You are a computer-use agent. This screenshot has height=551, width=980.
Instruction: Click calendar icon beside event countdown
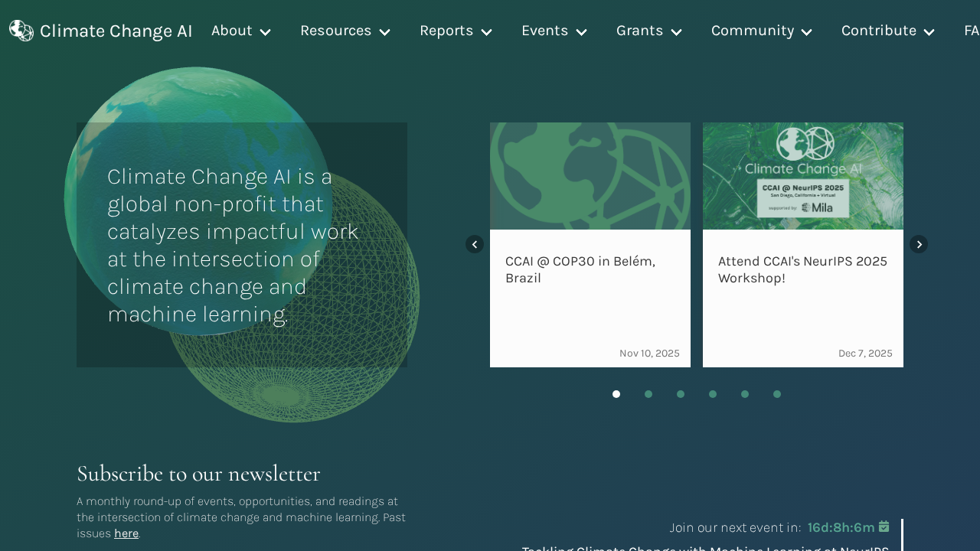pyautogui.click(x=884, y=527)
